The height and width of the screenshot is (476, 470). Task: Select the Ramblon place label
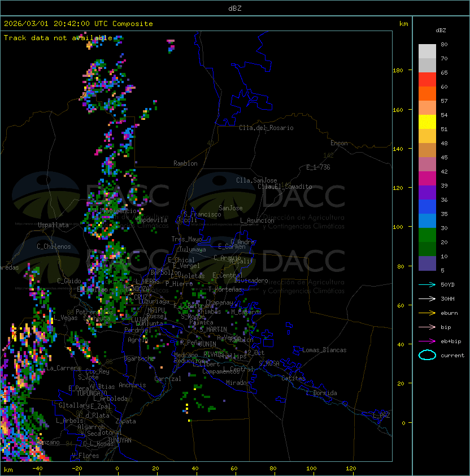point(185,163)
